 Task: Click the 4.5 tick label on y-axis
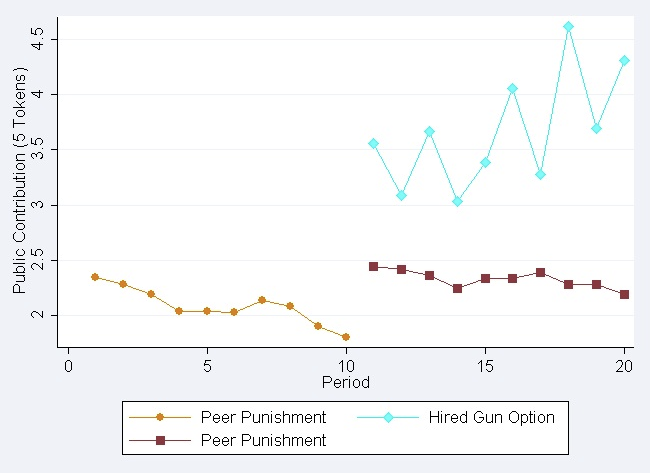pyautogui.click(x=39, y=39)
